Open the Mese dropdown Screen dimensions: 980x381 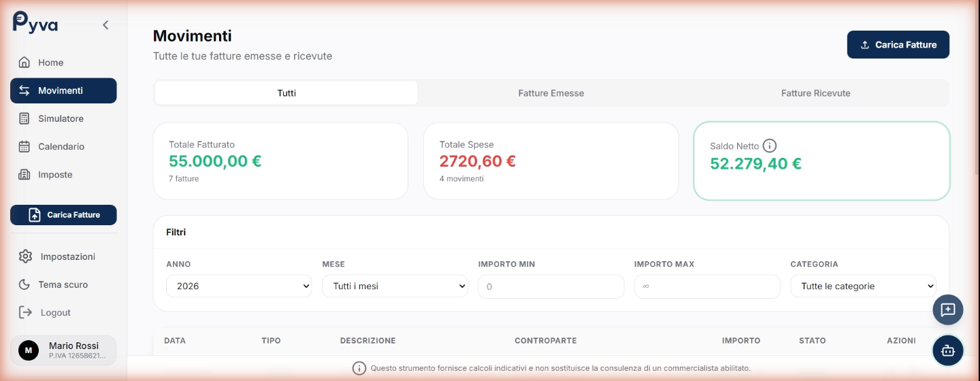[x=395, y=286]
